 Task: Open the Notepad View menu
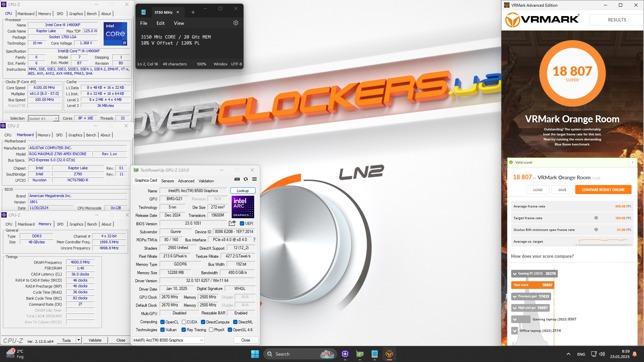click(179, 23)
